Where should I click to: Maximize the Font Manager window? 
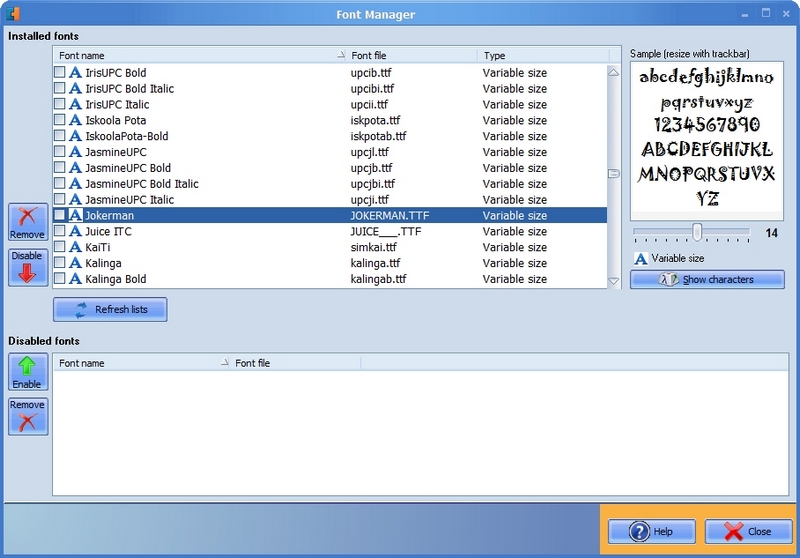pos(765,13)
